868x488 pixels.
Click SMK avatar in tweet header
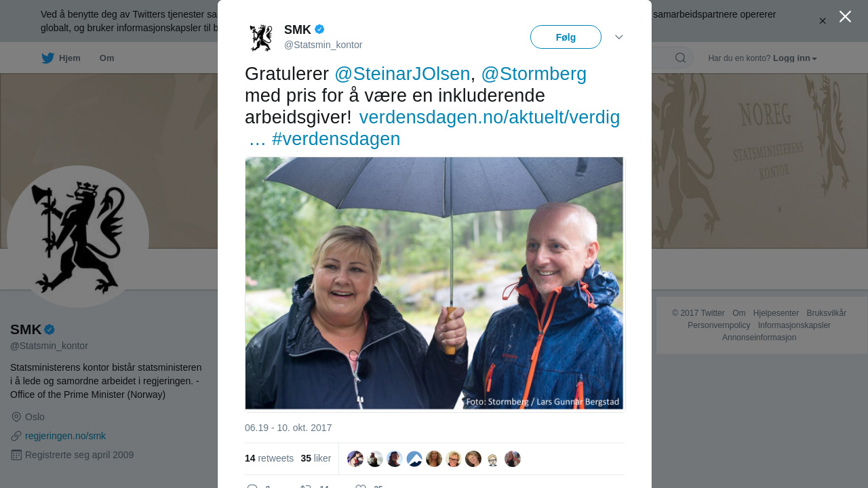point(260,37)
